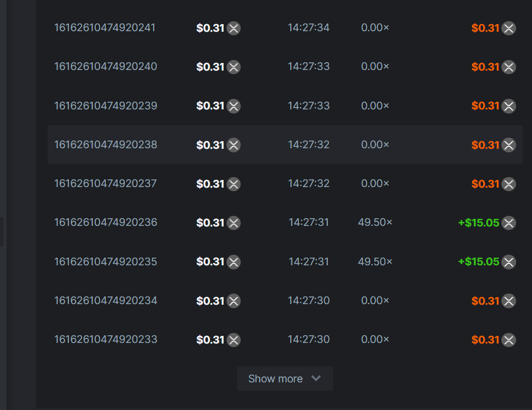532x410 pixels.
Task: Open bet ID 16162610474920237
Action: coord(105,184)
